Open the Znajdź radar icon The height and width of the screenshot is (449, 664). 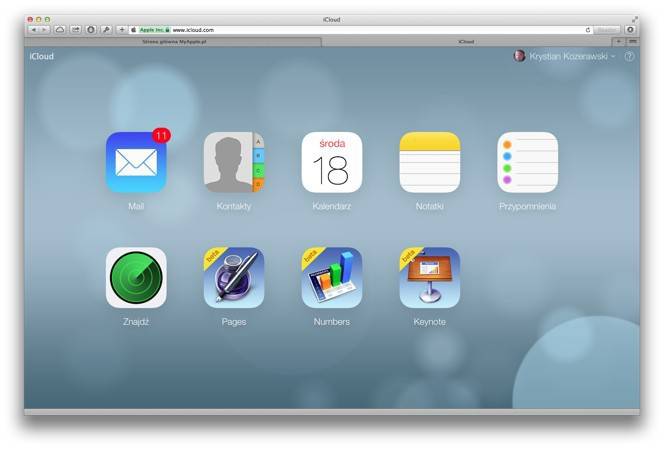coord(136,278)
